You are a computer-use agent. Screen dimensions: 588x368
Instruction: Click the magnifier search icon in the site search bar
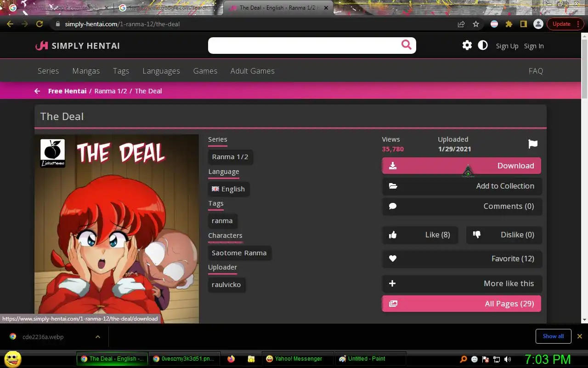tap(406, 45)
